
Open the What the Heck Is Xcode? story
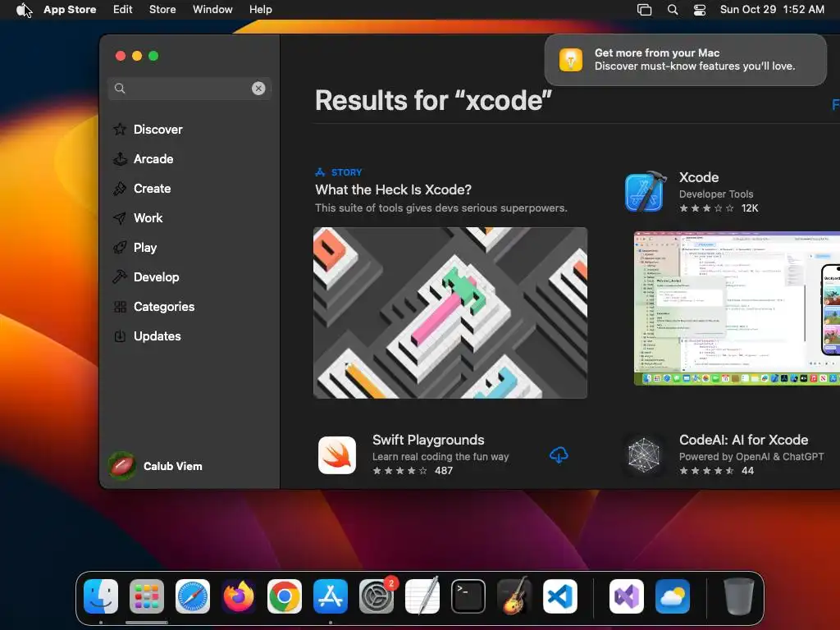coord(393,189)
